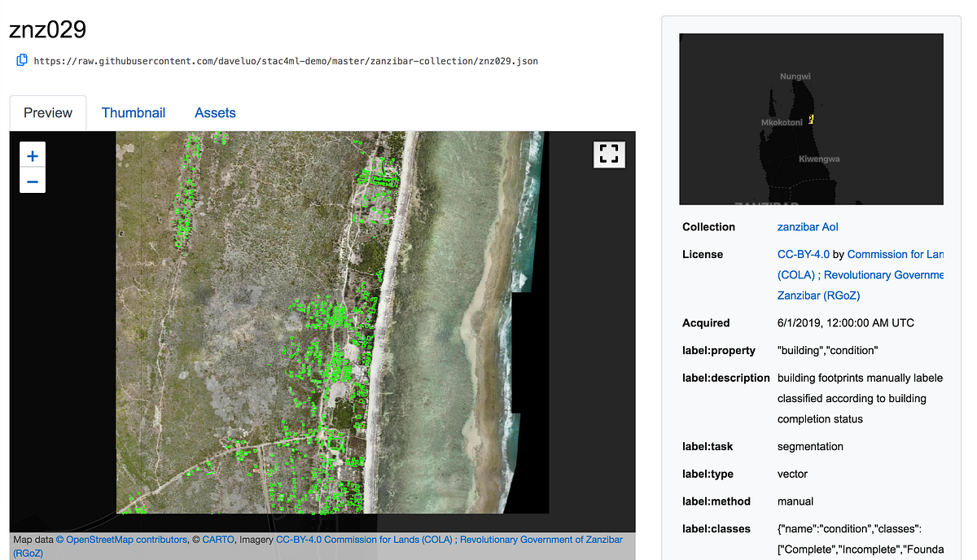Click the znz029 page heading
This screenshot has width=977, height=560.
pyautogui.click(x=47, y=29)
